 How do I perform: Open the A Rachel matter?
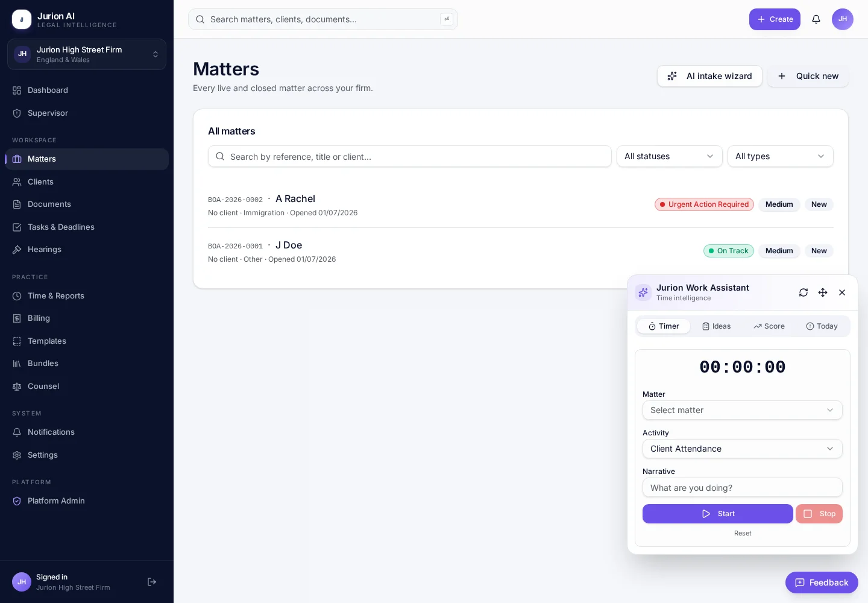[x=295, y=199]
